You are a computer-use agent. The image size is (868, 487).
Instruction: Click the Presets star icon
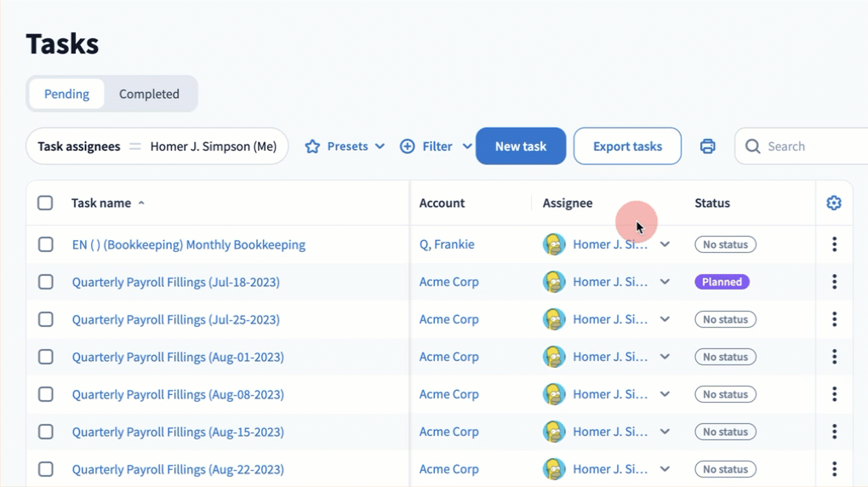click(312, 146)
